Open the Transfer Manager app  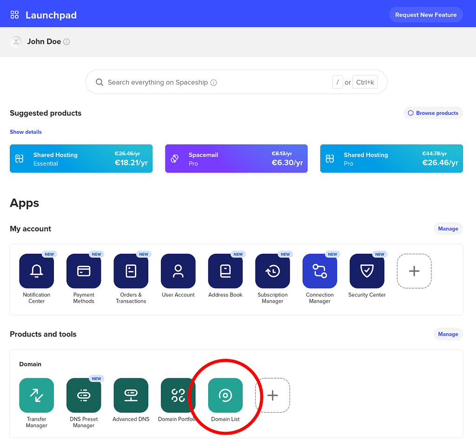[x=36, y=395]
